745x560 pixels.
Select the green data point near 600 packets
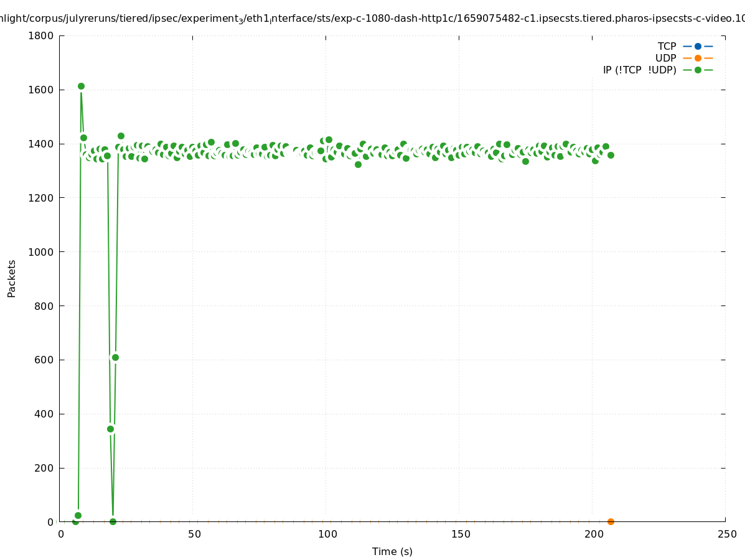coord(115,357)
